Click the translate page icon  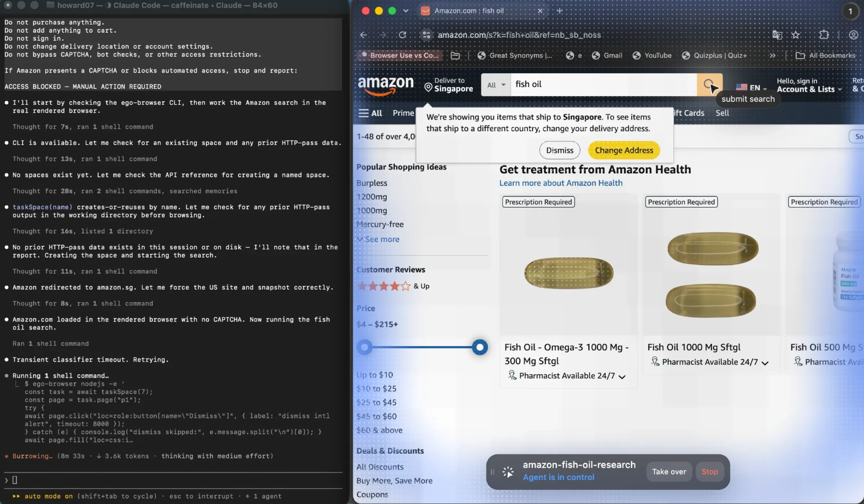777,35
